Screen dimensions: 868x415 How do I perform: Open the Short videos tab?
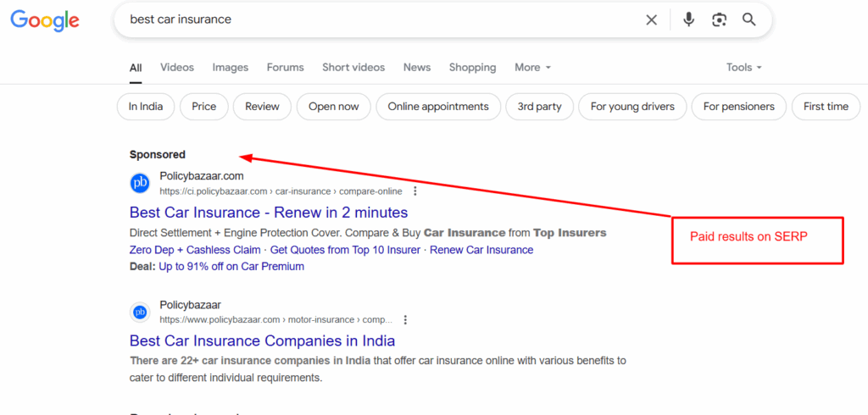coord(353,68)
